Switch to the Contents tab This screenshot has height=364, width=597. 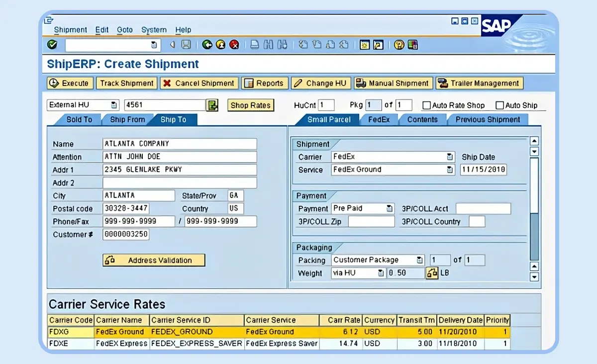pos(422,119)
